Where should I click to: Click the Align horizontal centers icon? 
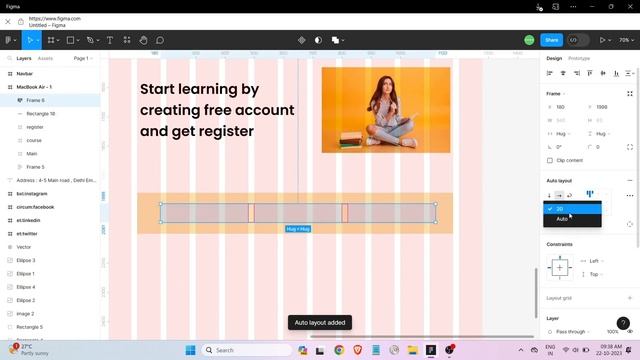[x=563, y=73]
